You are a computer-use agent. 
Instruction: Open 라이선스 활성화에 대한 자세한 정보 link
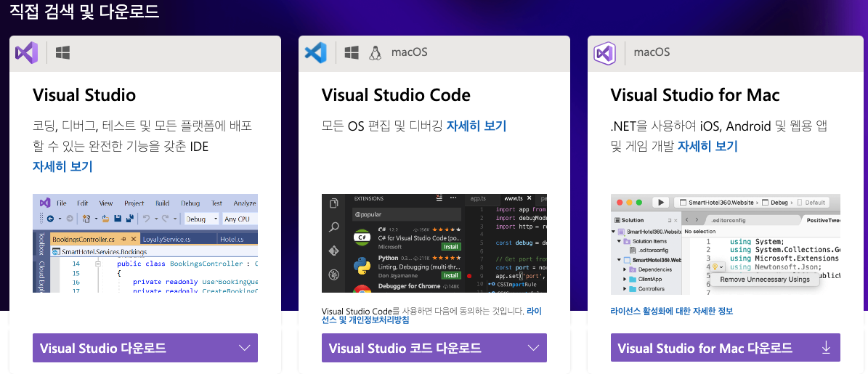click(671, 312)
